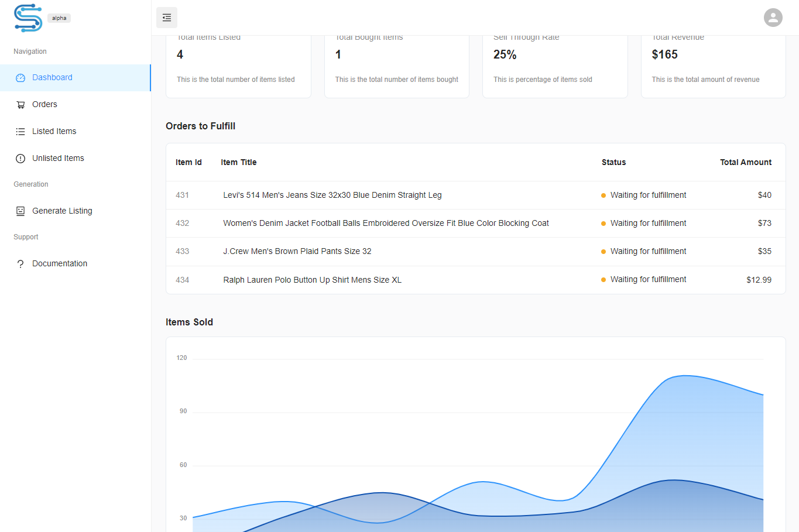Click the Unlisted Items warning icon
Image resolution: width=799 pixels, height=532 pixels.
click(x=20, y=159)
